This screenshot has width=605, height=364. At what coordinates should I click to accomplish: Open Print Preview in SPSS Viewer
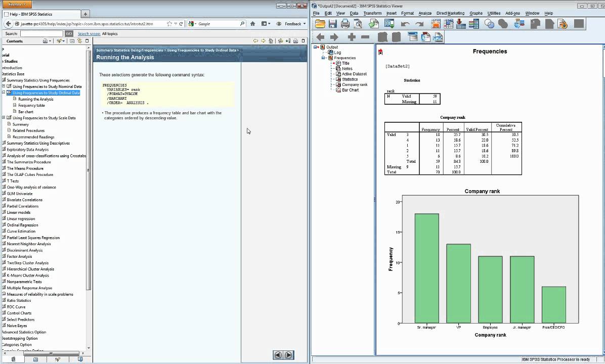[x=358, y=24]
